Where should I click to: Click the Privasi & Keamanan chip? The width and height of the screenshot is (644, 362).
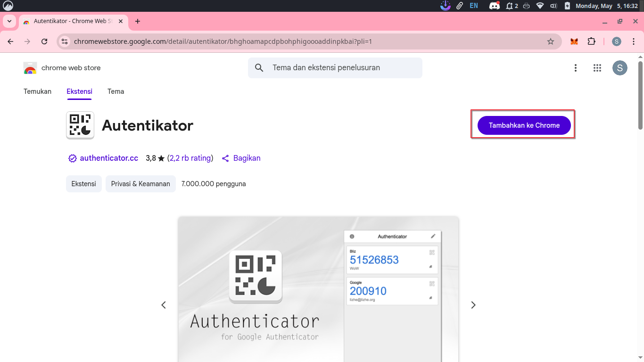point(140,184)
